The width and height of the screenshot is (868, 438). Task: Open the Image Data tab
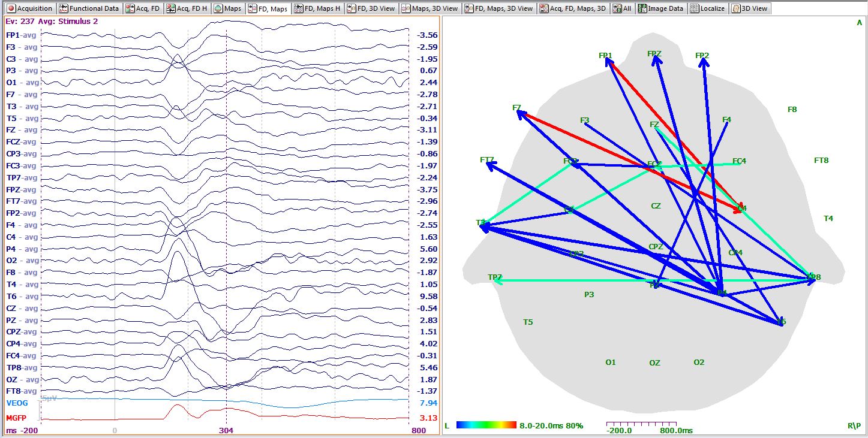coord(660,9)
